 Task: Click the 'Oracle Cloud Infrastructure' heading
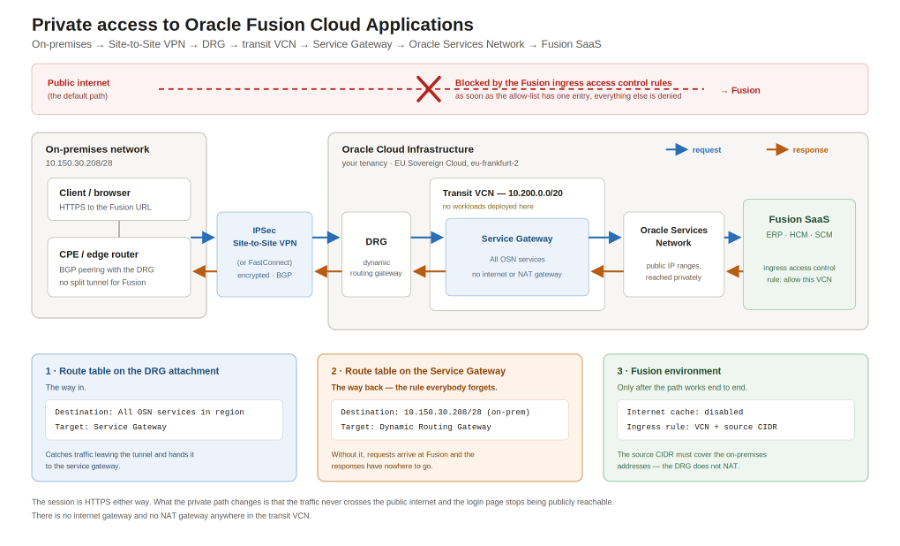tap(408, 149)
